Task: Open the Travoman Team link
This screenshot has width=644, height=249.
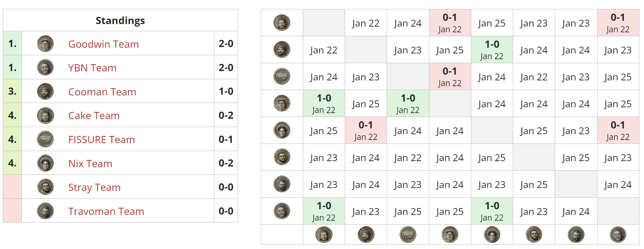Action: point(106,211)
